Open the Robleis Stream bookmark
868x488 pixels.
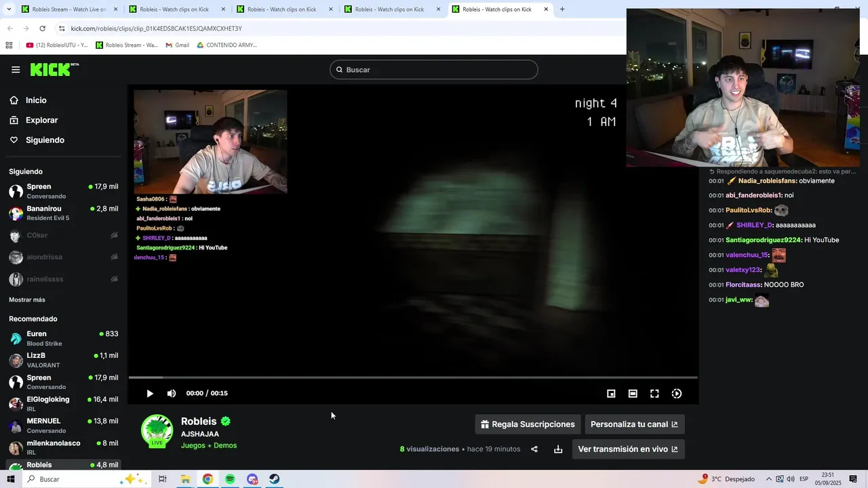tap(127, 45)
